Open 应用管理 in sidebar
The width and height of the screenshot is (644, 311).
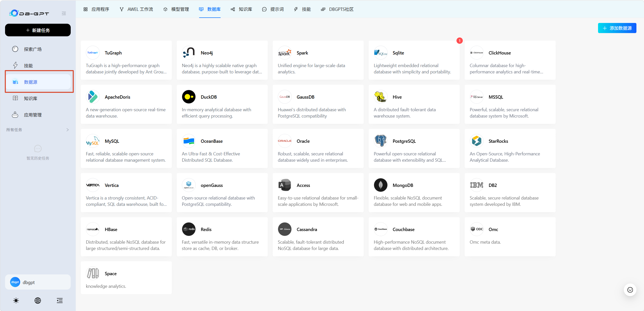(38, 115)
